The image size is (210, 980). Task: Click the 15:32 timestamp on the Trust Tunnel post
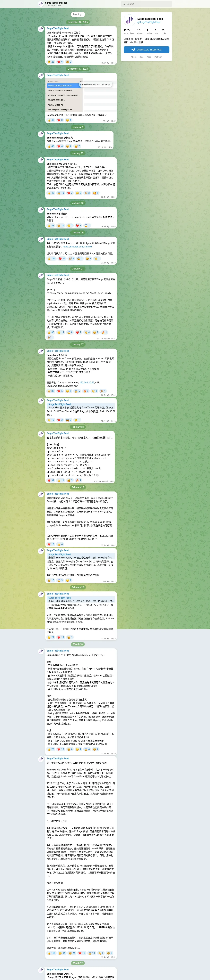tap(113, 395)
